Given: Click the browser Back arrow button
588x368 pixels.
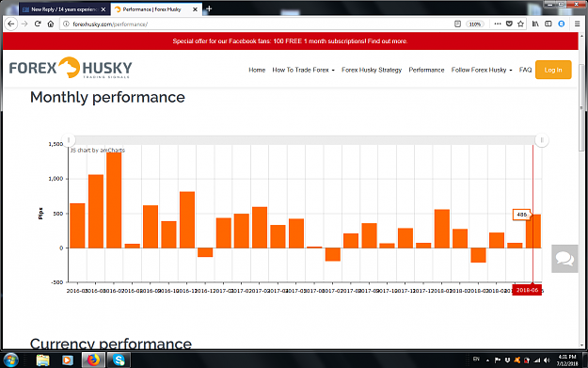Looking at the screenshot, I should point(11,24).
